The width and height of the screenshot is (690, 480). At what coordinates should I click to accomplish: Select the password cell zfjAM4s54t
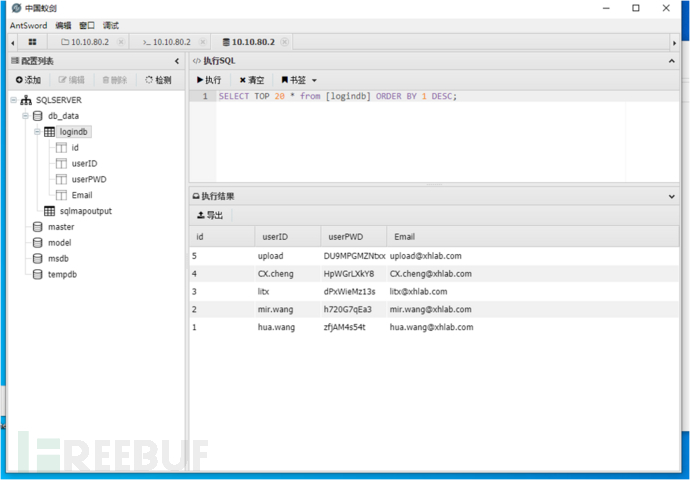click(x=344, y=327)
